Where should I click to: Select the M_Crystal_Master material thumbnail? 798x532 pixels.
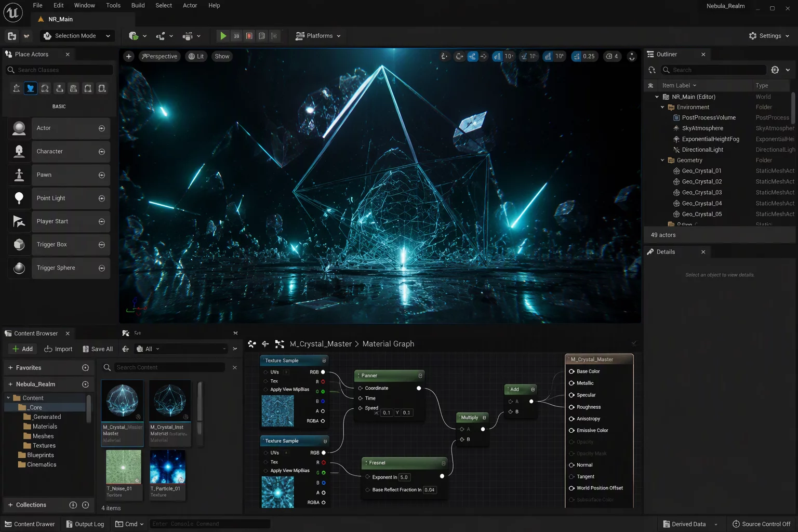coord(123,401)
